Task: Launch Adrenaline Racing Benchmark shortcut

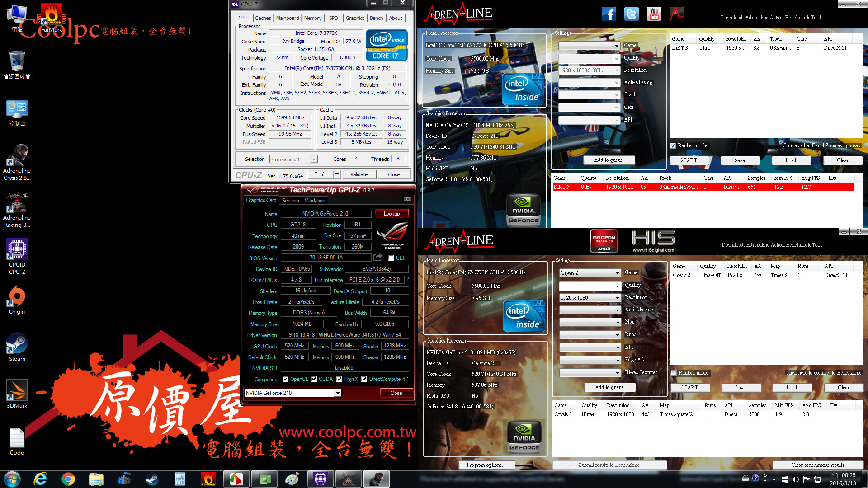Action: coord(17,210)
